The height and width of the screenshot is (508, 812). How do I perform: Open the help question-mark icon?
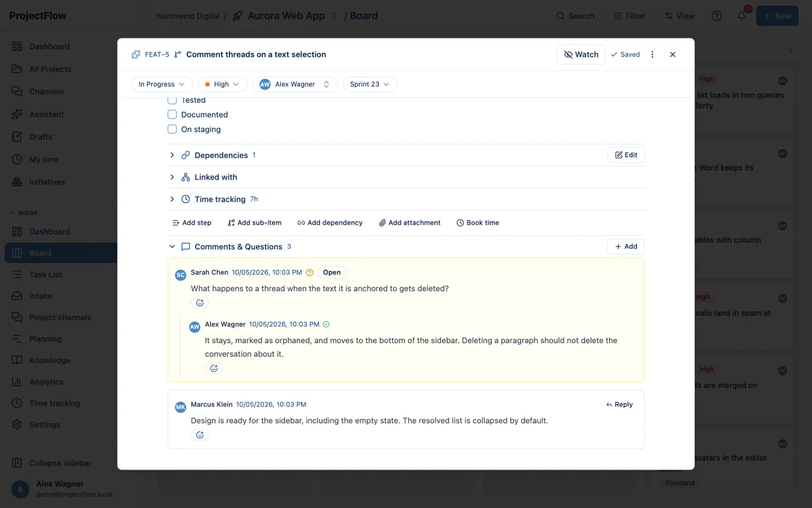(x=717, y=16)
